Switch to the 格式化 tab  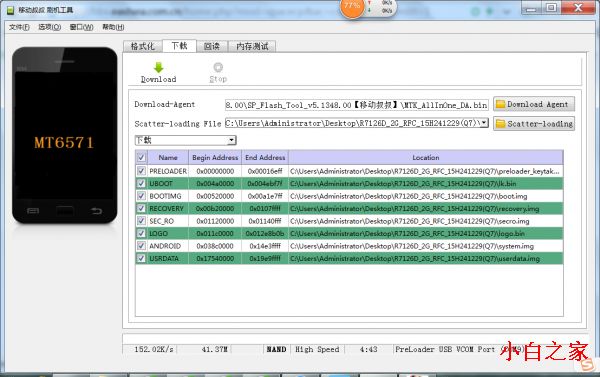coord(143,46)
